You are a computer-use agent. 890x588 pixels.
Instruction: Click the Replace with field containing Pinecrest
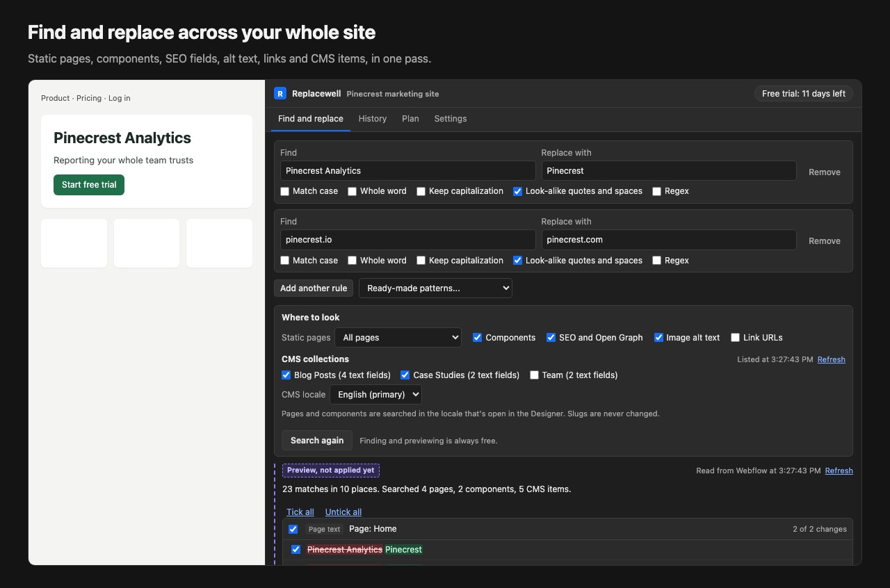click(669, 171)
